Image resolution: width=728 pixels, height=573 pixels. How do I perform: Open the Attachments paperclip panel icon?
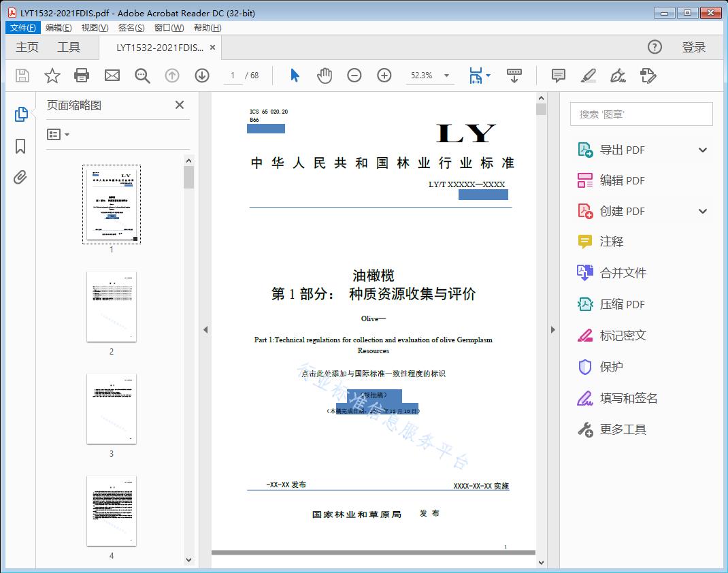(20, 177)
